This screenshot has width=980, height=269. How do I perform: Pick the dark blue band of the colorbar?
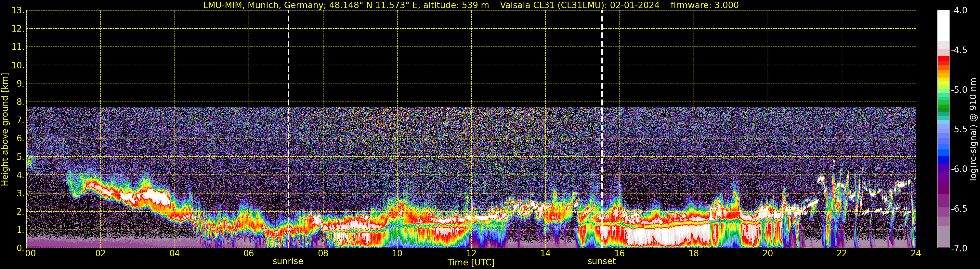coord(943,160)
